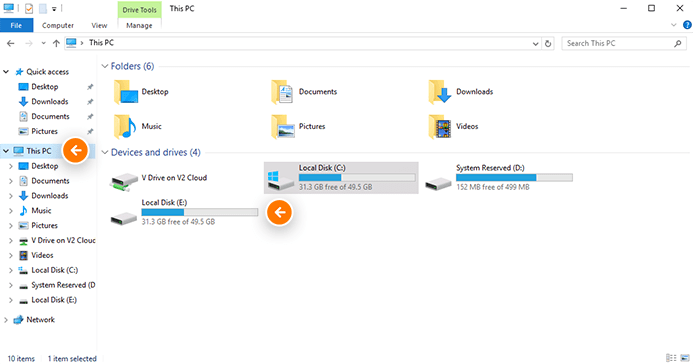Screen dimensions: 693x364
Task: Unpin Downloads from Quick access
Action: point(90,102)
